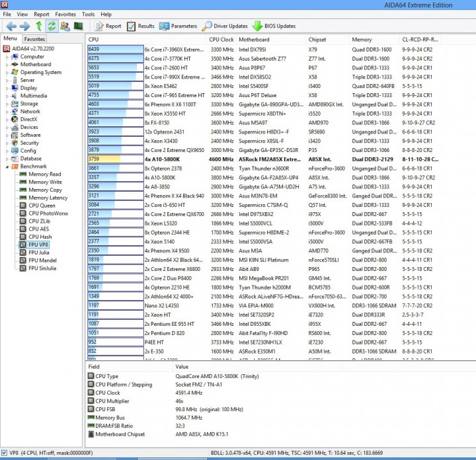Expand the Multimedia tree node
The image size is (476, 460).
pyautogui.click(x=7, y=96)
